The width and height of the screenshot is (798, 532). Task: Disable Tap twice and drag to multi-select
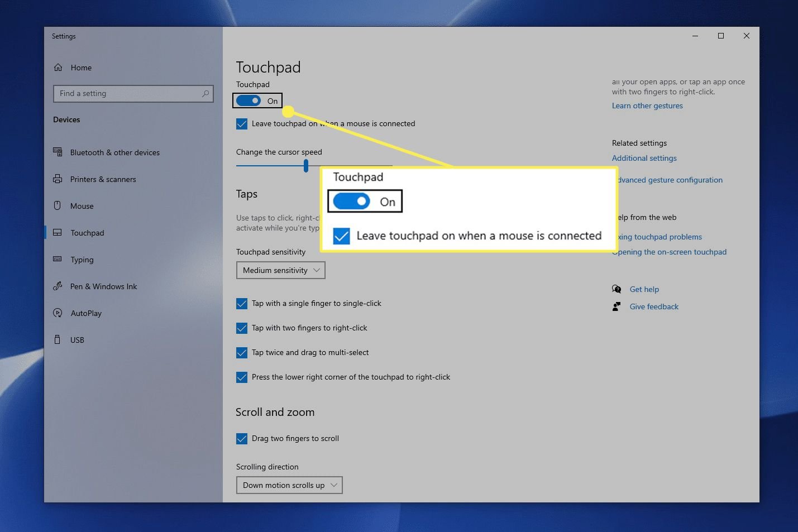[242, 353]
